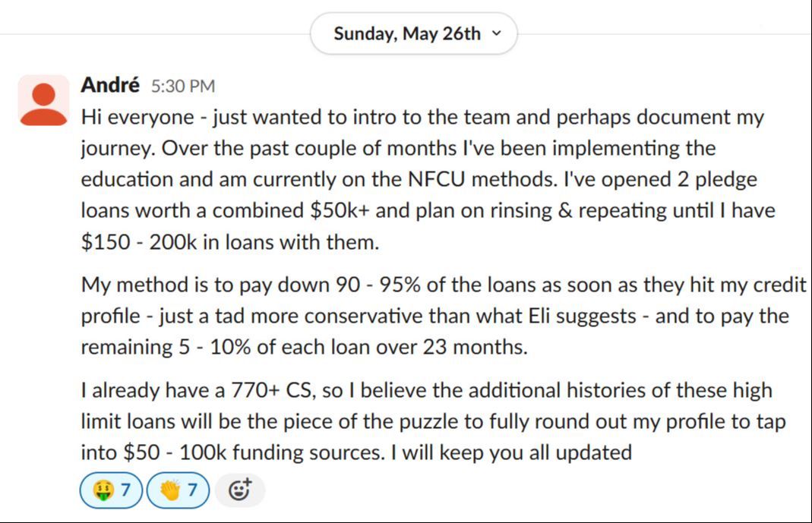
Task: Click the count 7 beside the hands emoji
Action: [192, 492]
